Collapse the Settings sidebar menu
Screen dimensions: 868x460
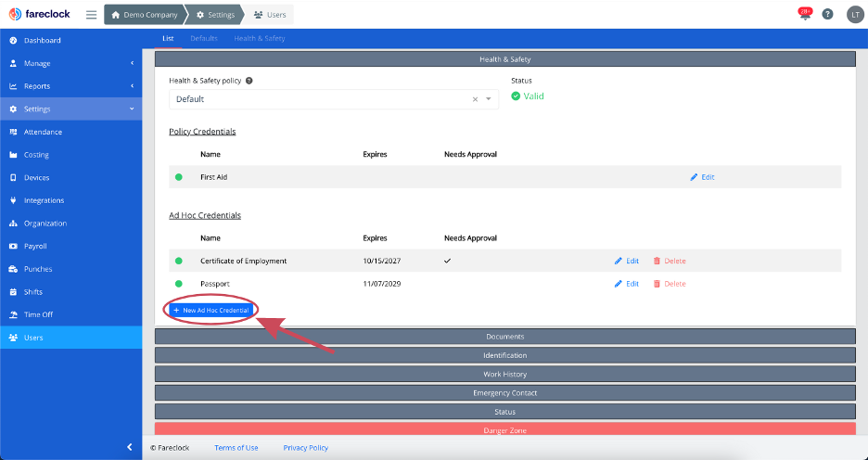click(70, 109)
